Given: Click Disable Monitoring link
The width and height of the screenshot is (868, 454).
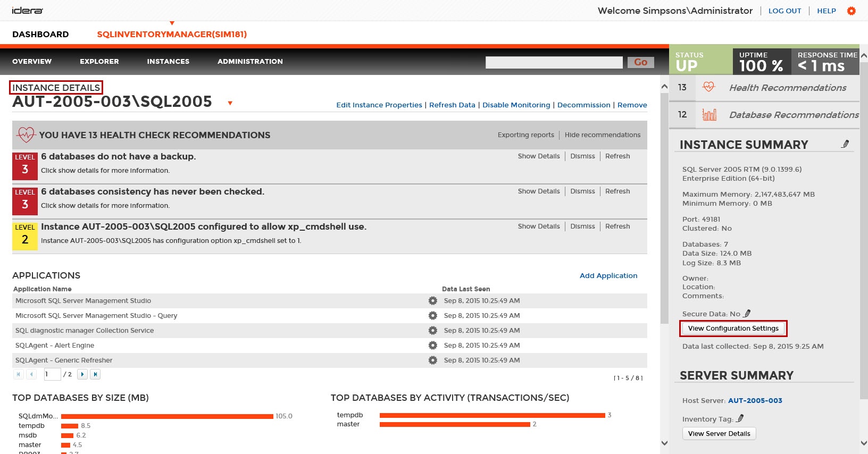Looking at the screenshot, I should point(516,105).
